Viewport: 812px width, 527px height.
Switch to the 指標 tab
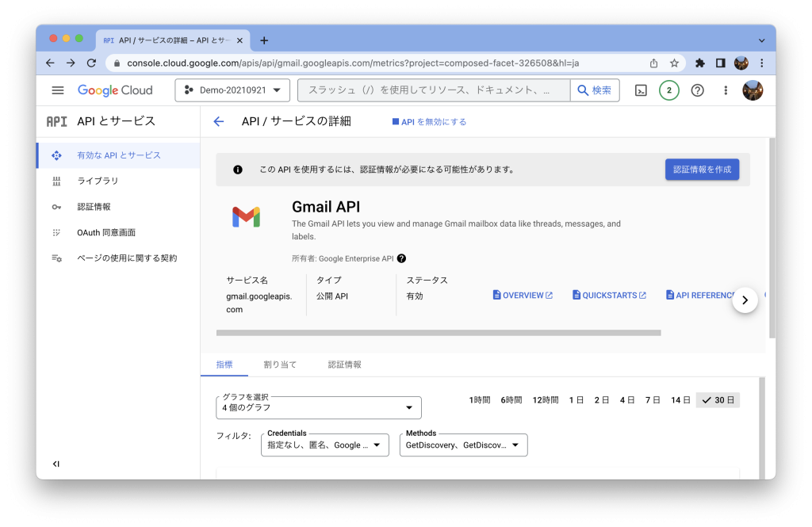[x=224, y=365]
